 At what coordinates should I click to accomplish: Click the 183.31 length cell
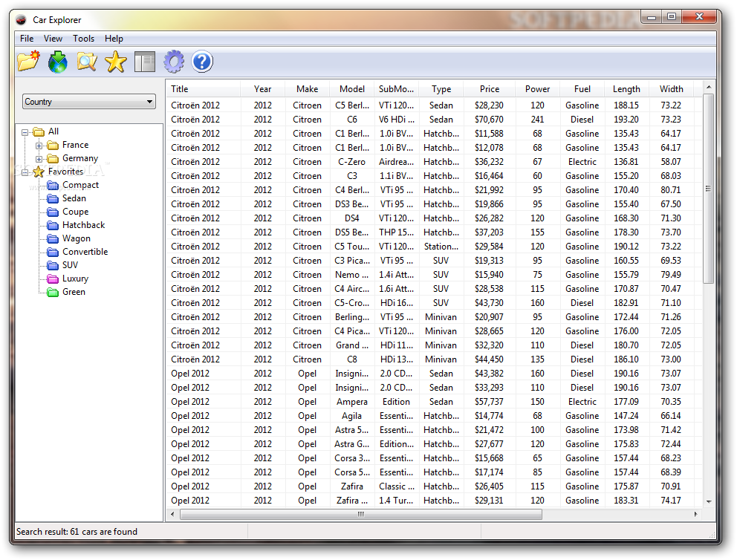point(626,501)
